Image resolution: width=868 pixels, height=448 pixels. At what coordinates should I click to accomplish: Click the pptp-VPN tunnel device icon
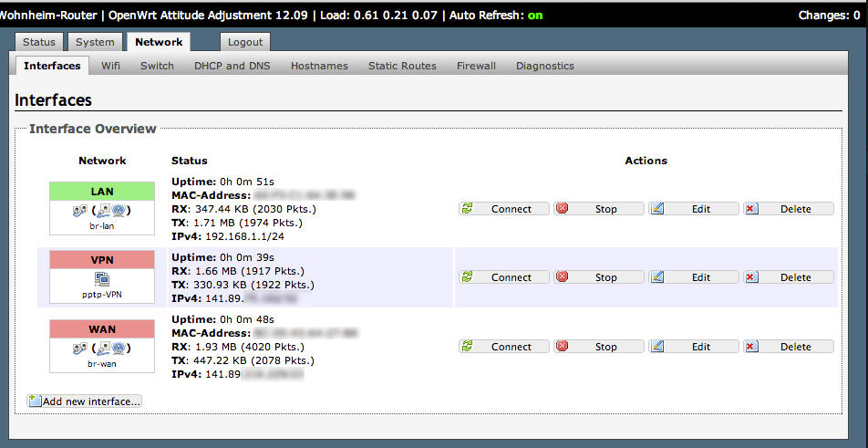[x=102, y=279]
